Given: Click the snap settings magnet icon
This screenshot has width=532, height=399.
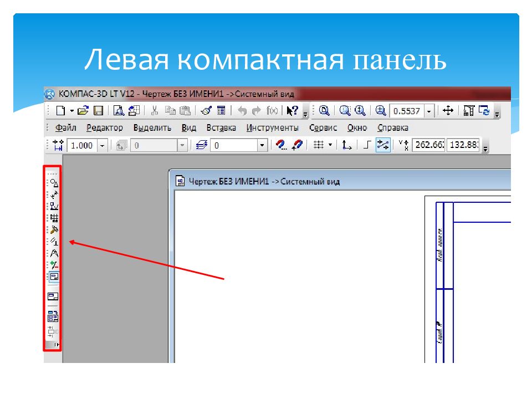Looking at the screenshot, I should tap(283, 145).
